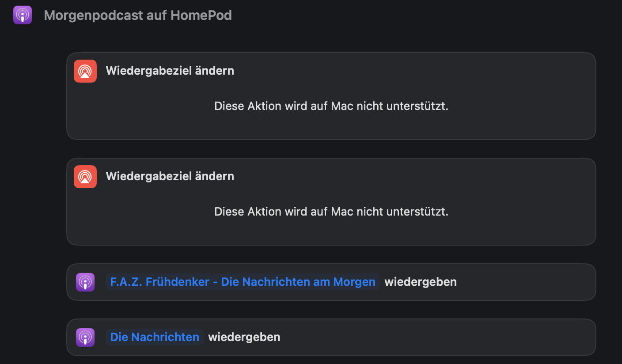Image resolution: width=622 pixels, height=364 pixels.
Task: Click the AirPlay icon of the first Wiedergabeziel ändern action
Action: click(85, 71)
